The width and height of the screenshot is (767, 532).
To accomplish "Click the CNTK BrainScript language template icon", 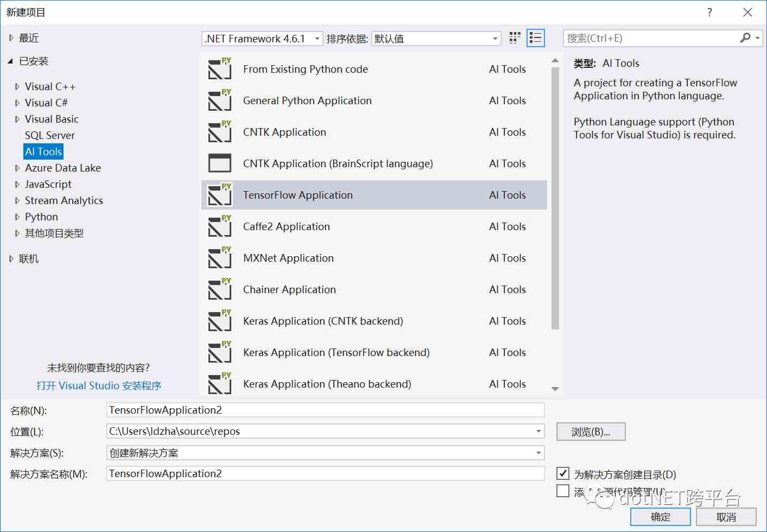I will tap(220, 163).
